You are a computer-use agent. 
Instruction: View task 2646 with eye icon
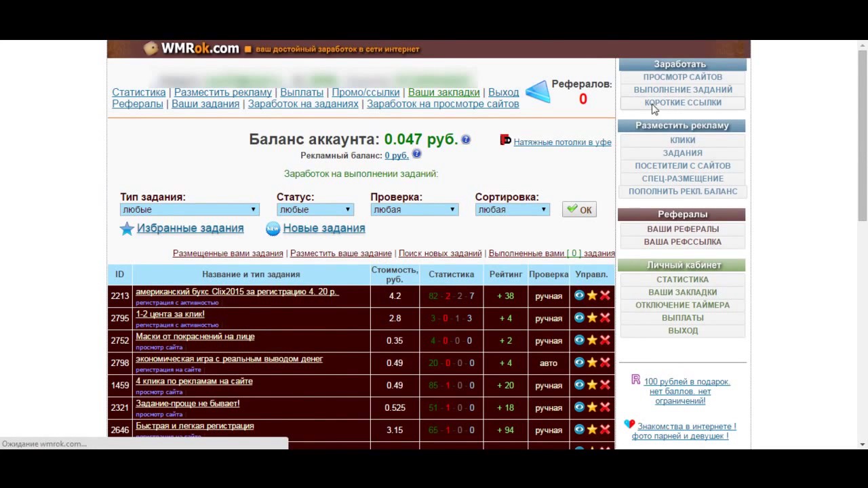tap(579, 430)
